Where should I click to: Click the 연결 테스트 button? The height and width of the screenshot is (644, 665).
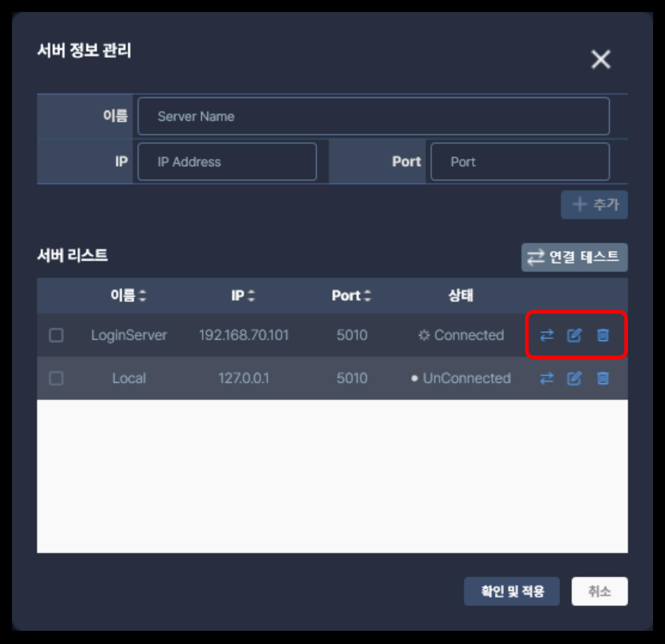point(574,257)
